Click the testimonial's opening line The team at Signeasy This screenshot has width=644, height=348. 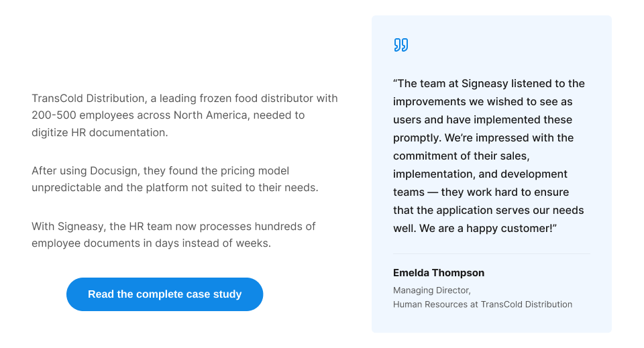[489, 83]
